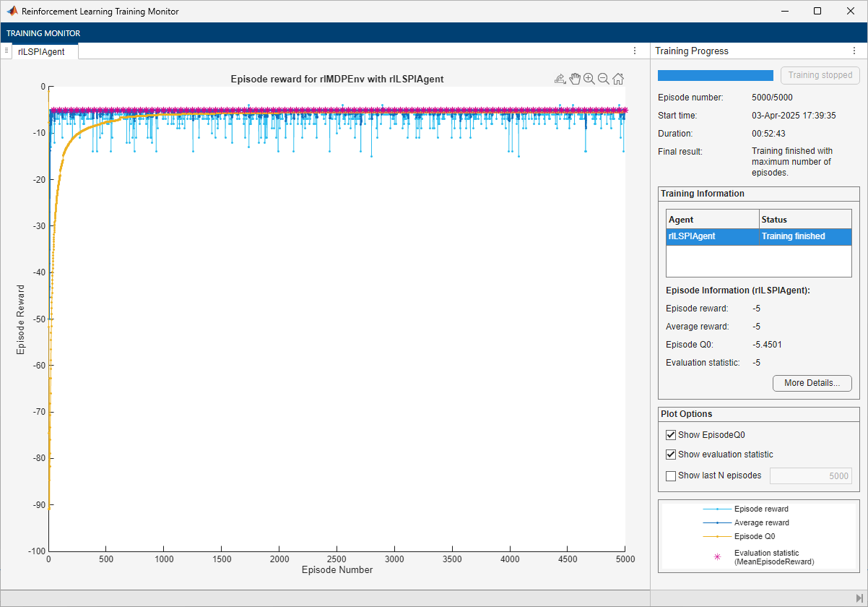Viewport: 868px width, 607px height.
Task: Click the Training Monitor corner icon at bottom right
Action: click(x=859, y=598)
